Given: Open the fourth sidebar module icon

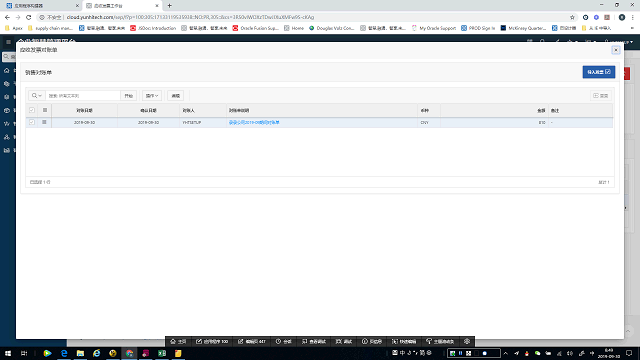Looking at the screenshot, I should click(7, 110).
